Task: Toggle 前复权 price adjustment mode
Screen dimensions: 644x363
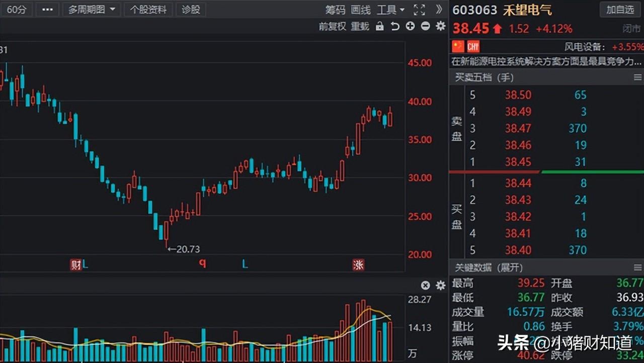Action: coord(332,27)
